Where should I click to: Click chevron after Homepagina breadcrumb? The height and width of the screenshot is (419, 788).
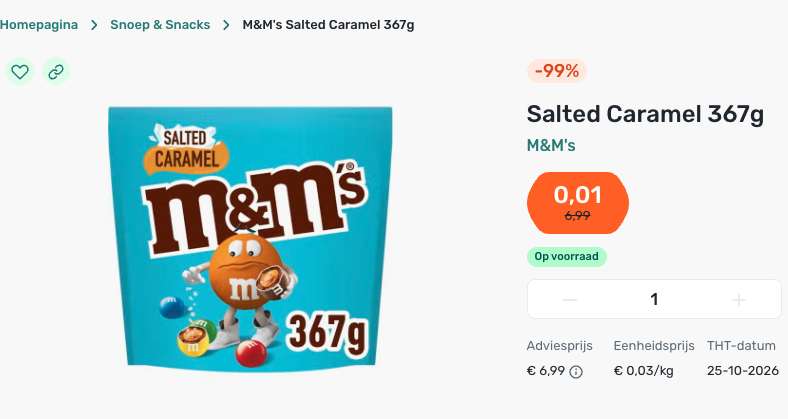coord(94,25)
